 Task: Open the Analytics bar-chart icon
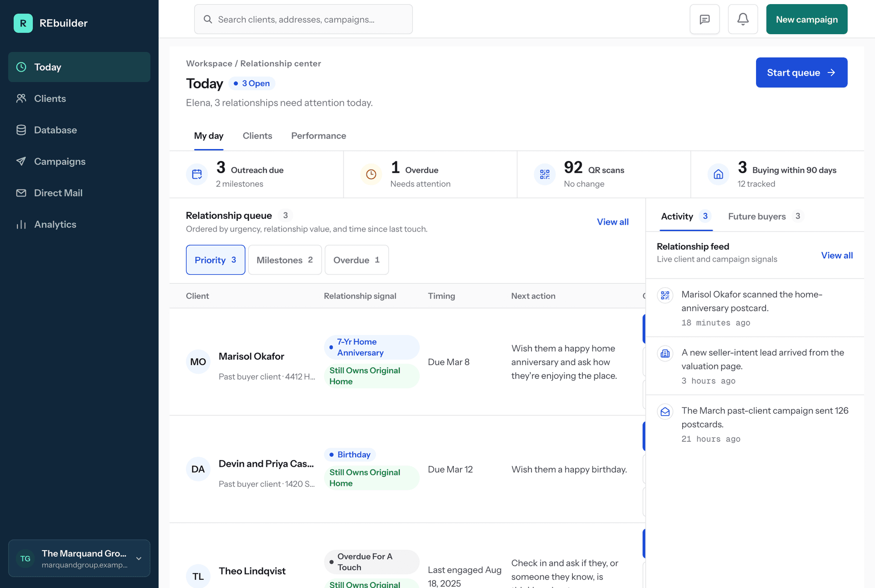21,224
